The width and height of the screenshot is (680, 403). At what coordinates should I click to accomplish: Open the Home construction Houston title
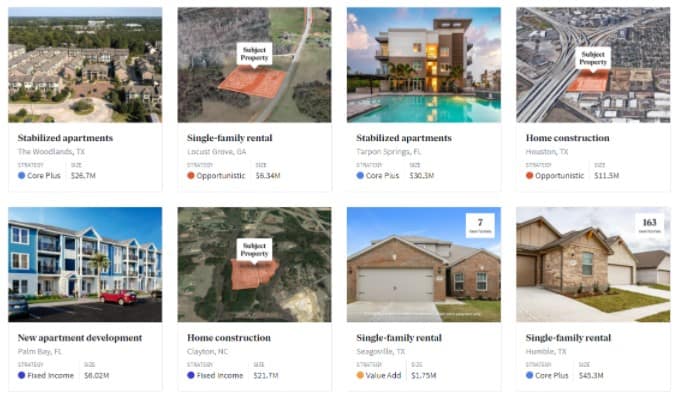[567, 138]
